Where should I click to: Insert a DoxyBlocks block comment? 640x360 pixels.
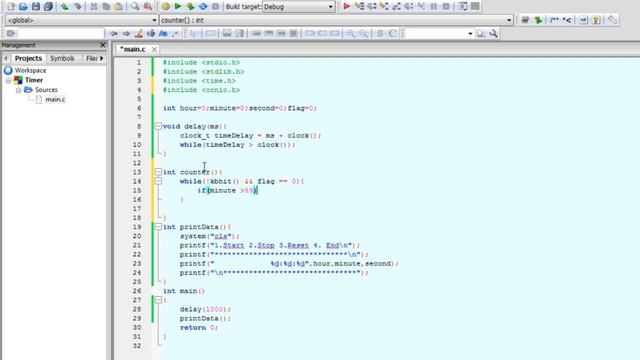(554, 20)
